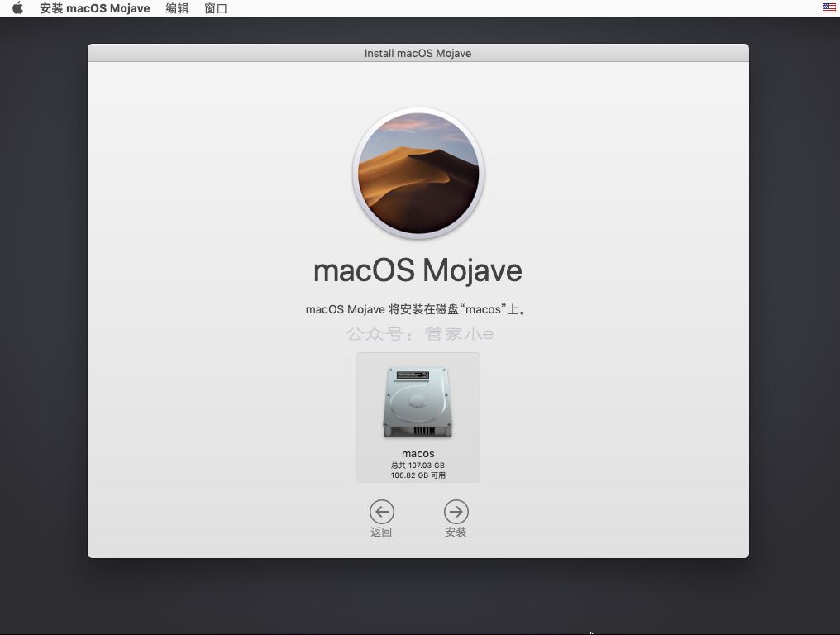Click the large macOS Mojave heading
Viewport: 840px width, 635px height.
click(x=418, y=270)
